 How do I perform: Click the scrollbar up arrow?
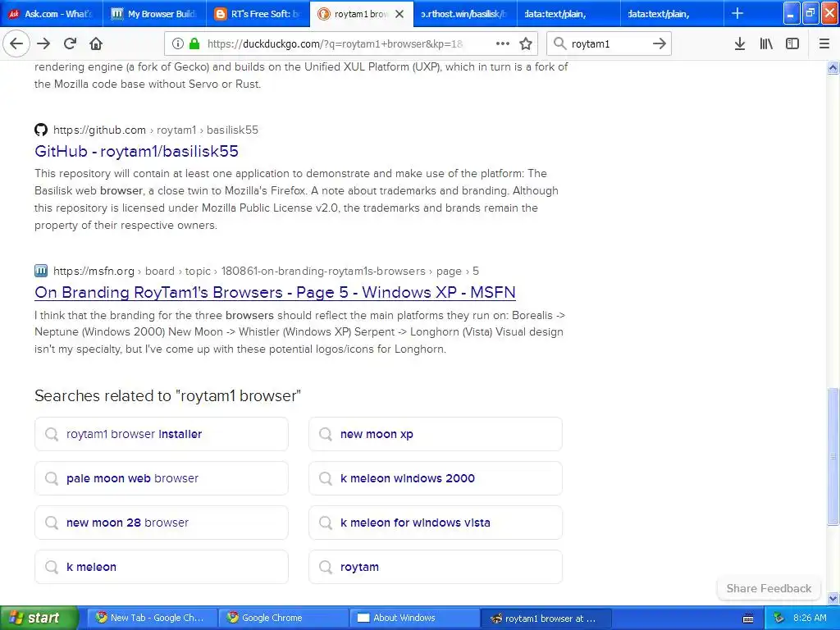(833, 67)
